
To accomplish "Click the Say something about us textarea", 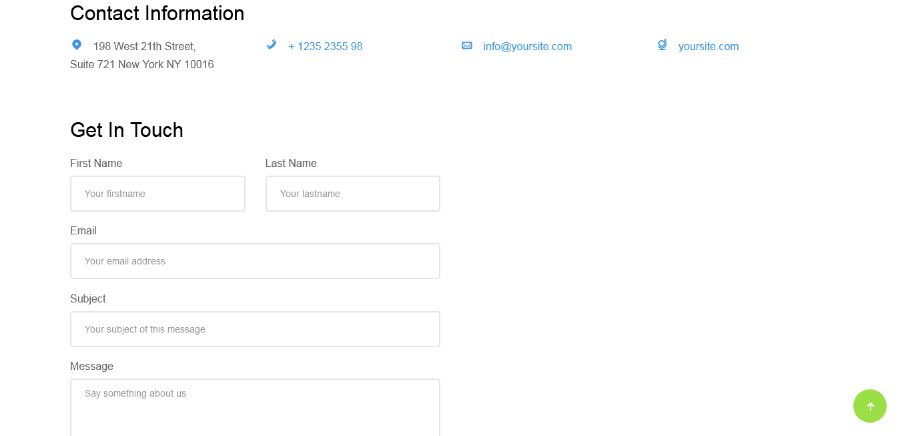I will click(x=255, y=408).
